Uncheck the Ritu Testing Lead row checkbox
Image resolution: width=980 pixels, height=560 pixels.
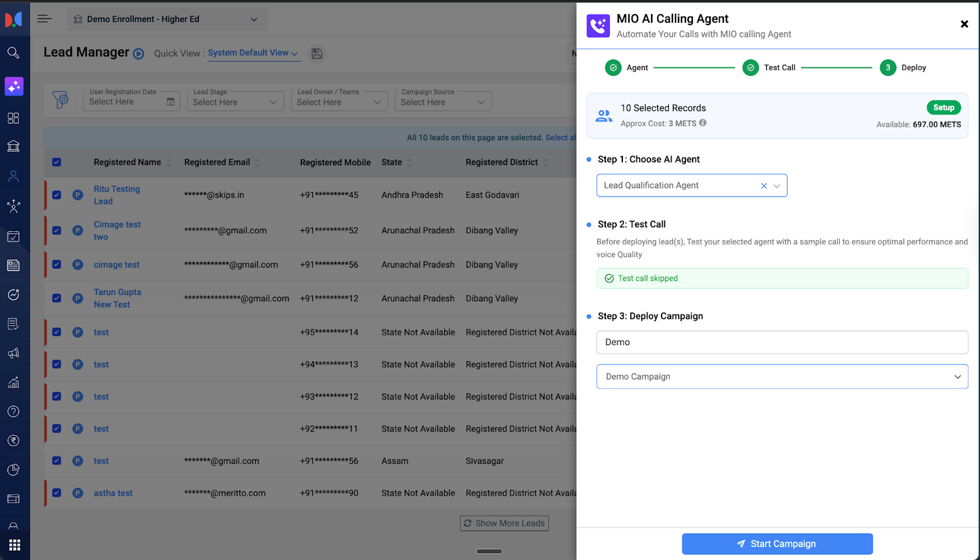[57, 195]
